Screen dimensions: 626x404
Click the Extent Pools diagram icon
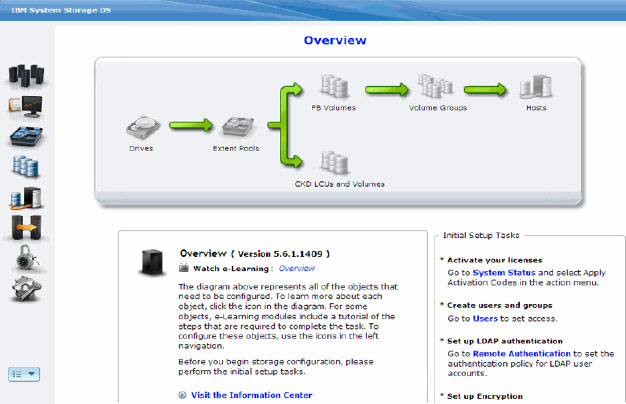[x=238, y=127]
